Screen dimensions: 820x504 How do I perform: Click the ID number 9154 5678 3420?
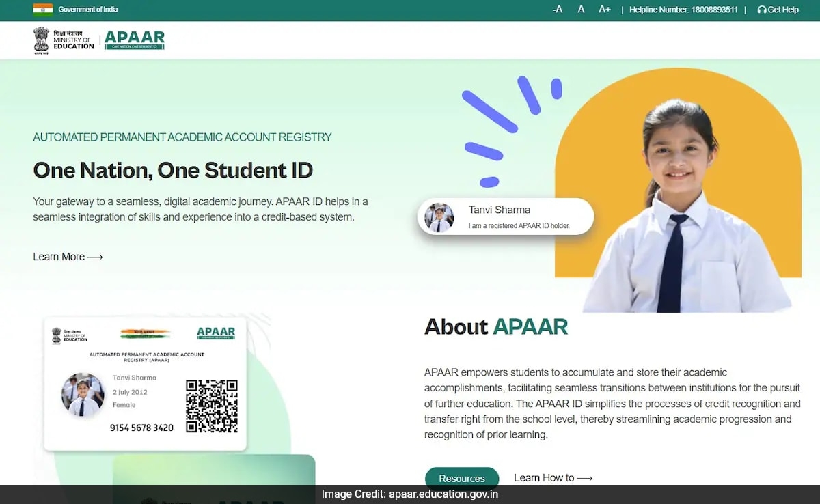coord(141,428)
